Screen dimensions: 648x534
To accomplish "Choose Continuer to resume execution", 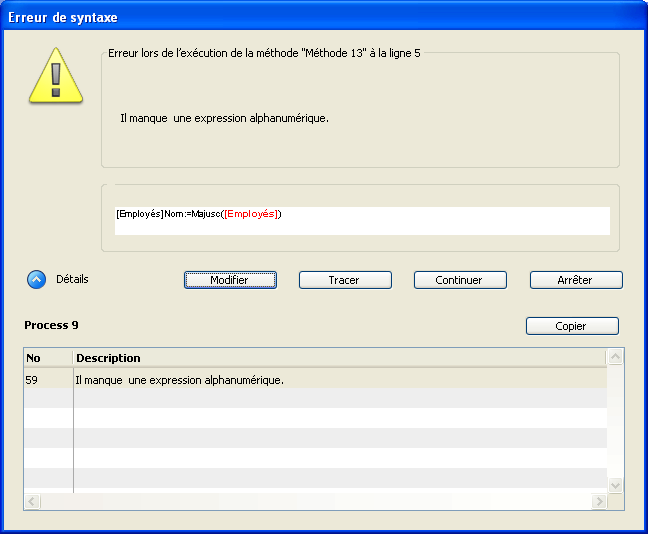I will pyautogui.click(x=460, y=280).
